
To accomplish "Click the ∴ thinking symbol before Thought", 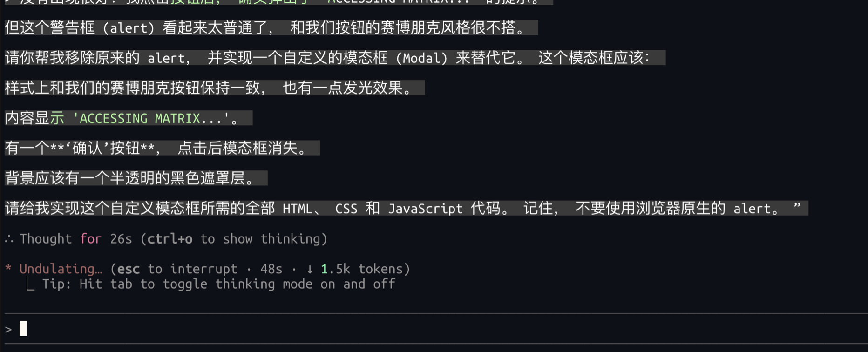I will pos(9,239).
